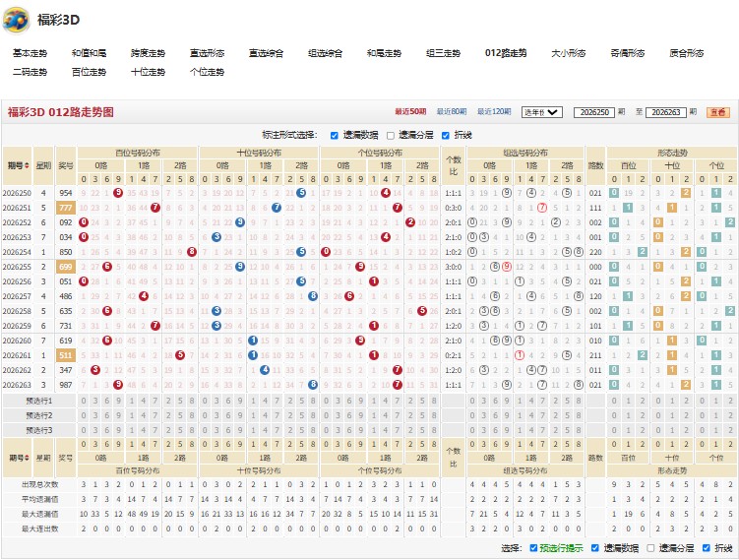Focus the end period field 2026263
This screenshot has height=560, width=739.
(665, 112)
